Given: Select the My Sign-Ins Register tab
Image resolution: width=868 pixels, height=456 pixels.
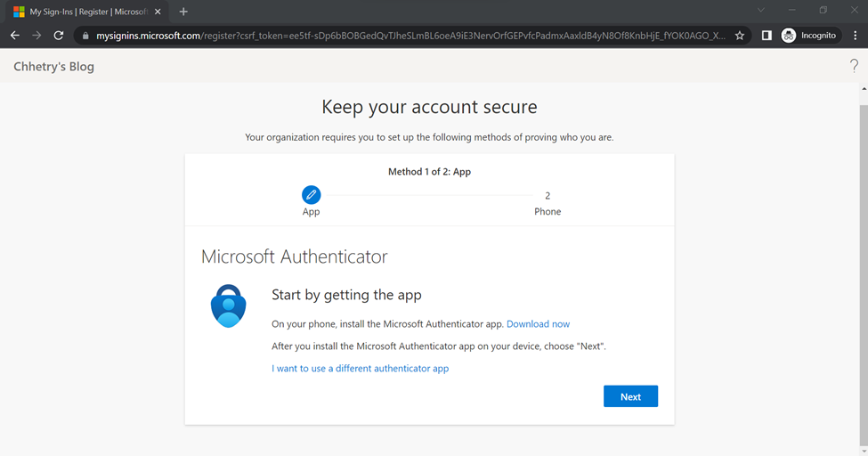Looking at the screenshot, I should [87, 12].
